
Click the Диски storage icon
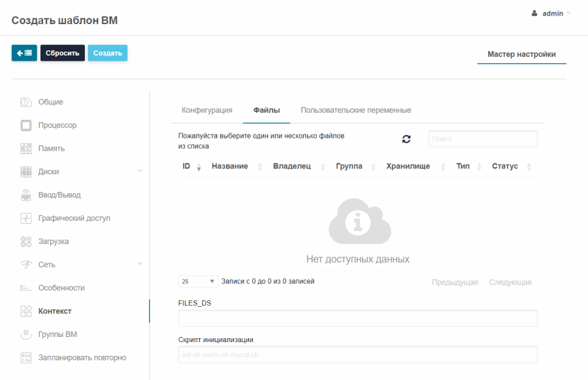pos(26,172)
